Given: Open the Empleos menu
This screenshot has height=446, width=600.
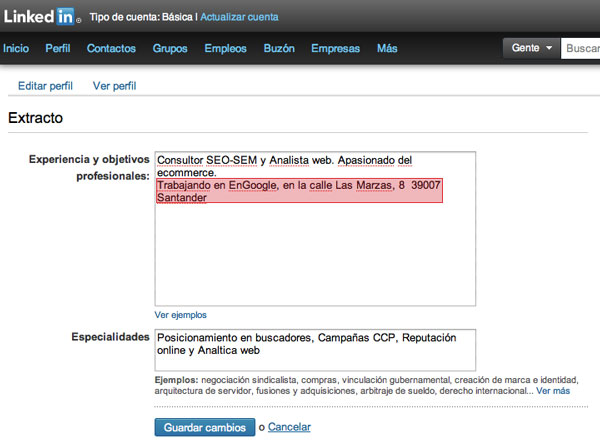Looking at the screenshot, I should coord(225,48).
